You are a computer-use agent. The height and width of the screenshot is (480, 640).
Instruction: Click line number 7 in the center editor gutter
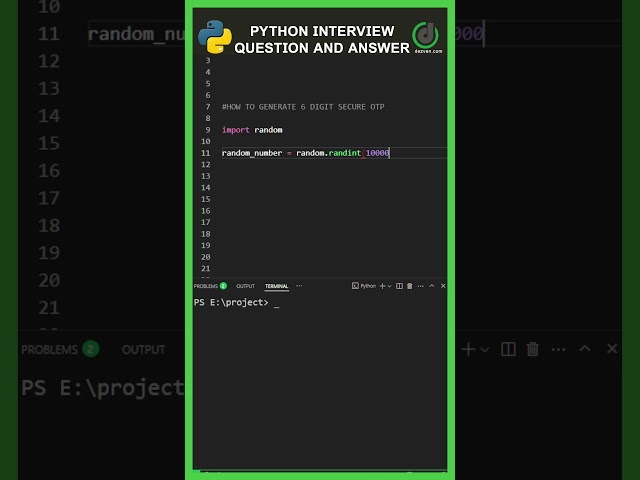(208, 107)
